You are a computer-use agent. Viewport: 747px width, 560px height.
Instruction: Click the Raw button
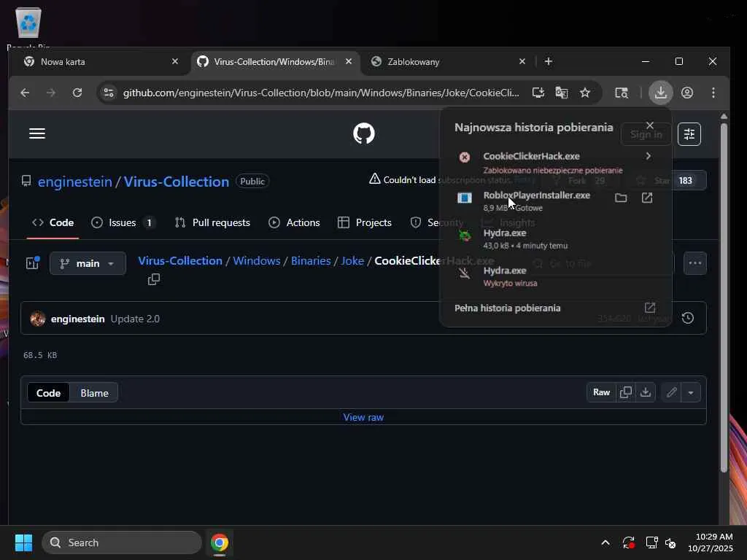pos(601,392)
